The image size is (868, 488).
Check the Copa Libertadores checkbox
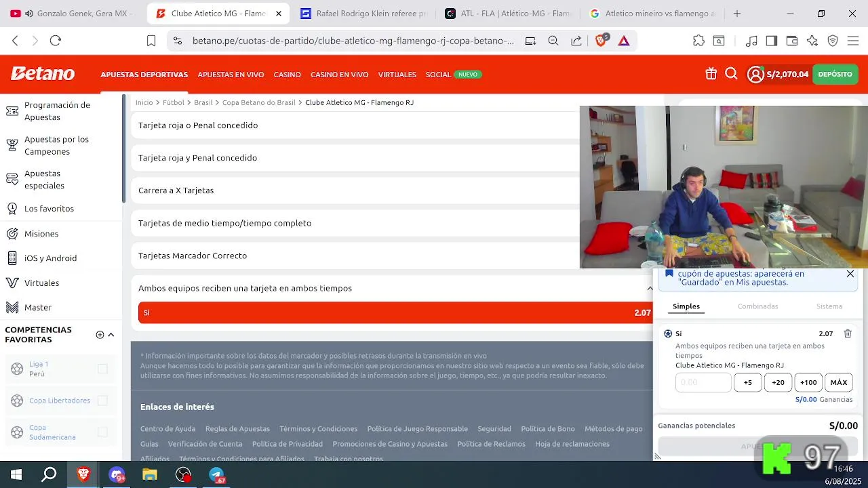click(102, 401)
